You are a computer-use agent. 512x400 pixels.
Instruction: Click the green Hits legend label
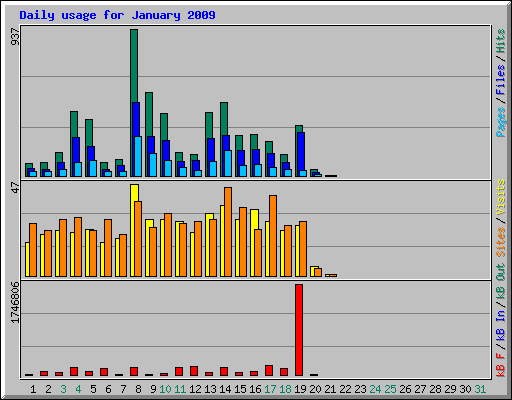point(501,41)
